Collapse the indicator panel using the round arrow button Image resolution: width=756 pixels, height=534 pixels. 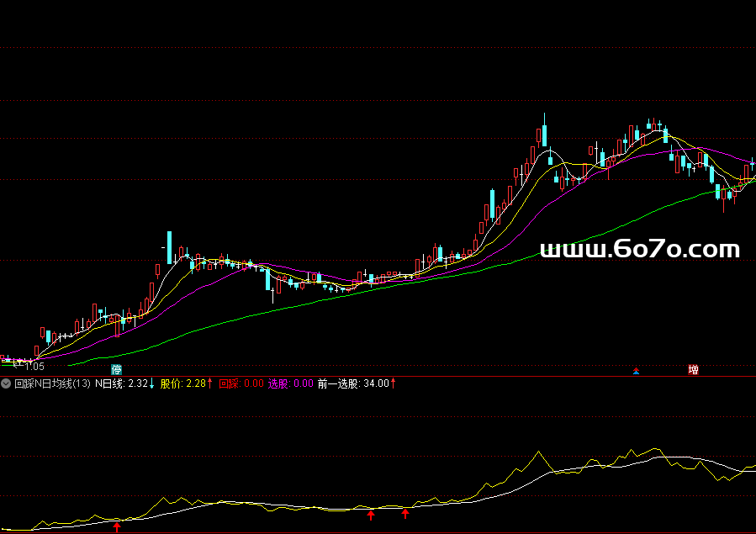[7, 383]
